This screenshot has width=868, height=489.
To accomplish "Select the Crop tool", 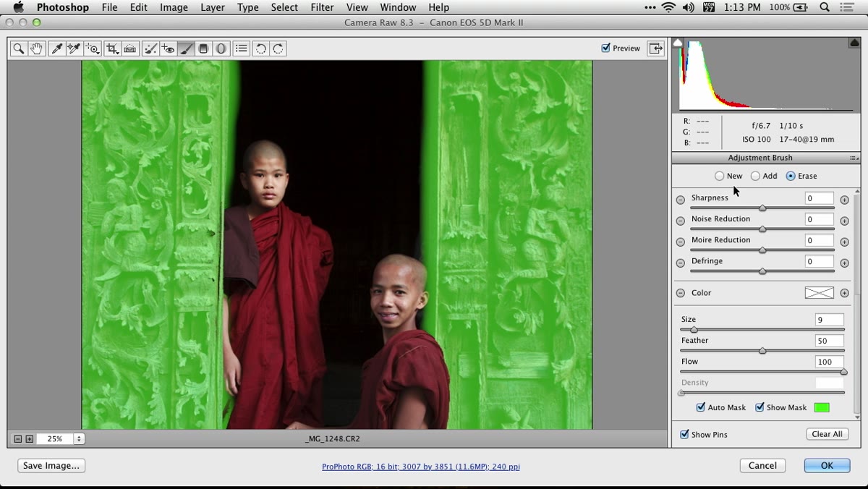I will 112,48.
